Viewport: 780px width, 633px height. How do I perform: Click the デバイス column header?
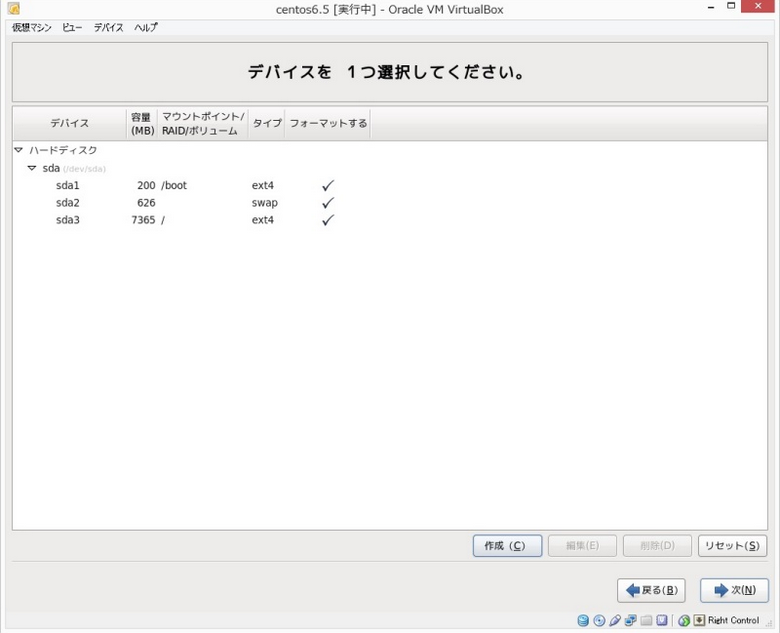click(x=70, y=123)
